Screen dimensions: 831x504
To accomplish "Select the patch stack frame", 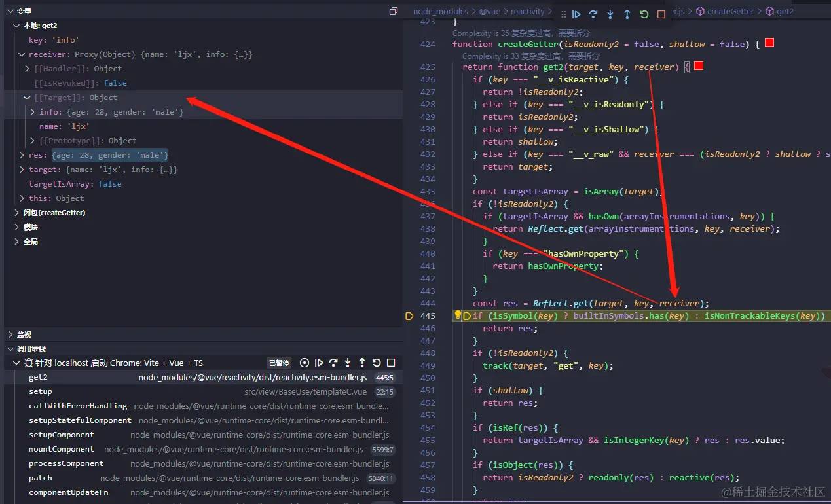I will coord(203,478).
